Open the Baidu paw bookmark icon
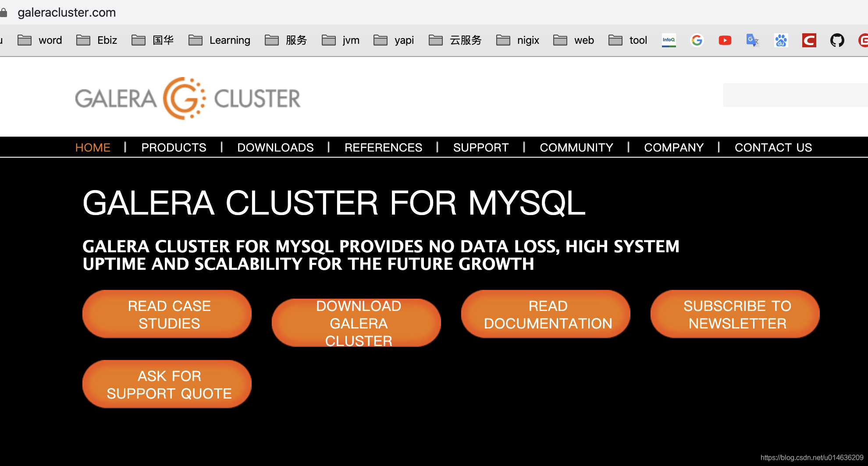The image size is (868, 466). pyautogui.click(x=781, y=40)
